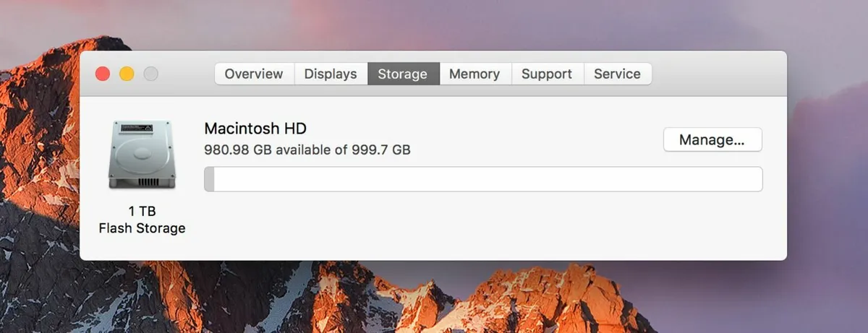Click the empty title bar right of Service
This screenshot has width=868, height=333.
pyautogui.click(x=716, y=74)
